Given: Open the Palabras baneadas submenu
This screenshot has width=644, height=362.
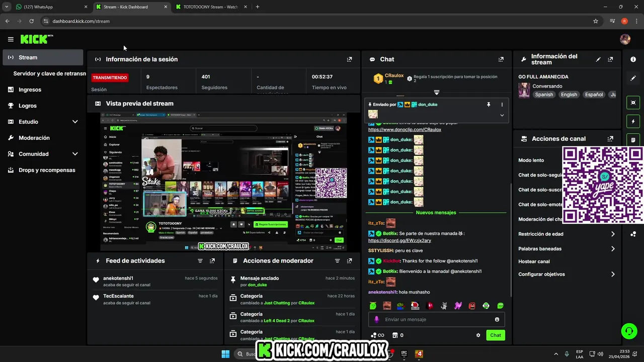Looking at the screenshot, I should coord(567,249).
